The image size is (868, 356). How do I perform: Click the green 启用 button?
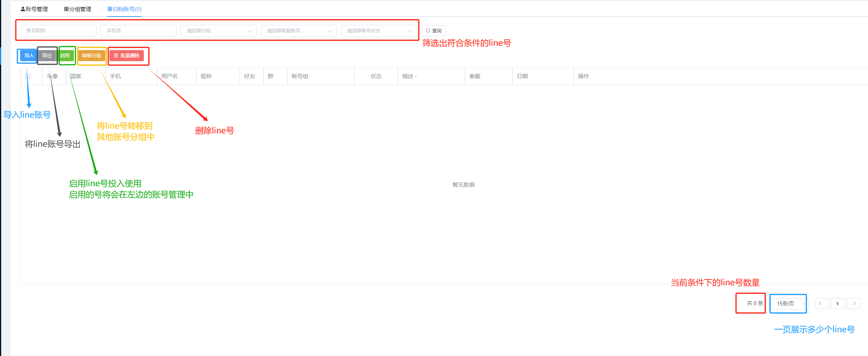[65, 56]
